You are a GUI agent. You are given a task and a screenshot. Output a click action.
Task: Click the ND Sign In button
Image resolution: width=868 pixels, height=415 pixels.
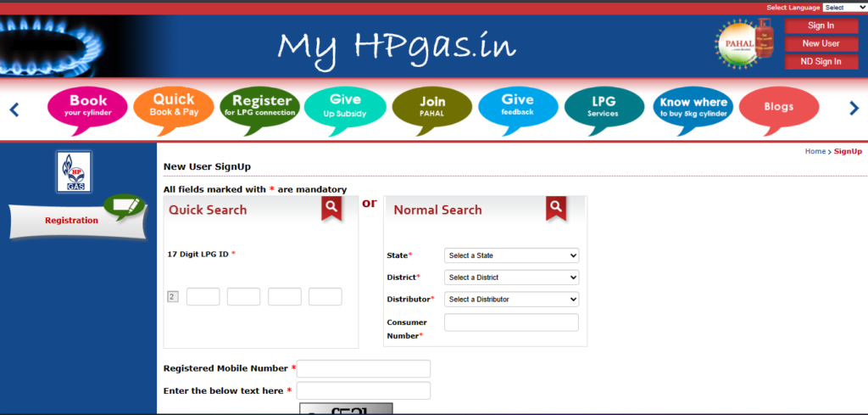point(821,61)
